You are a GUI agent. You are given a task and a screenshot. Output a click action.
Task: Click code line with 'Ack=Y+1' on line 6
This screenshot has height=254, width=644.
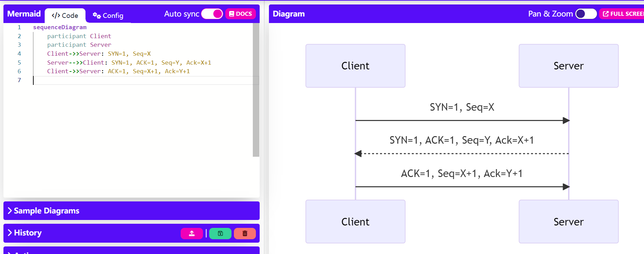coord(118,71)
